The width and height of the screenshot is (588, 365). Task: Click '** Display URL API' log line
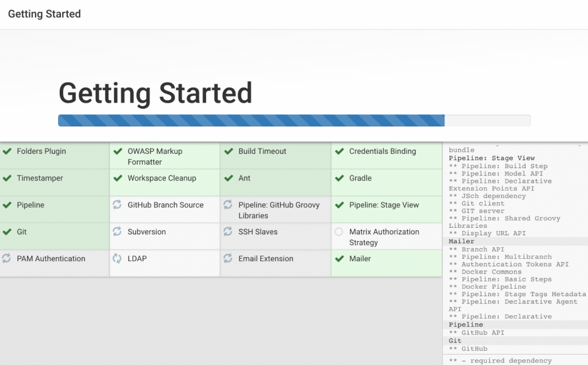coord(487,233)
